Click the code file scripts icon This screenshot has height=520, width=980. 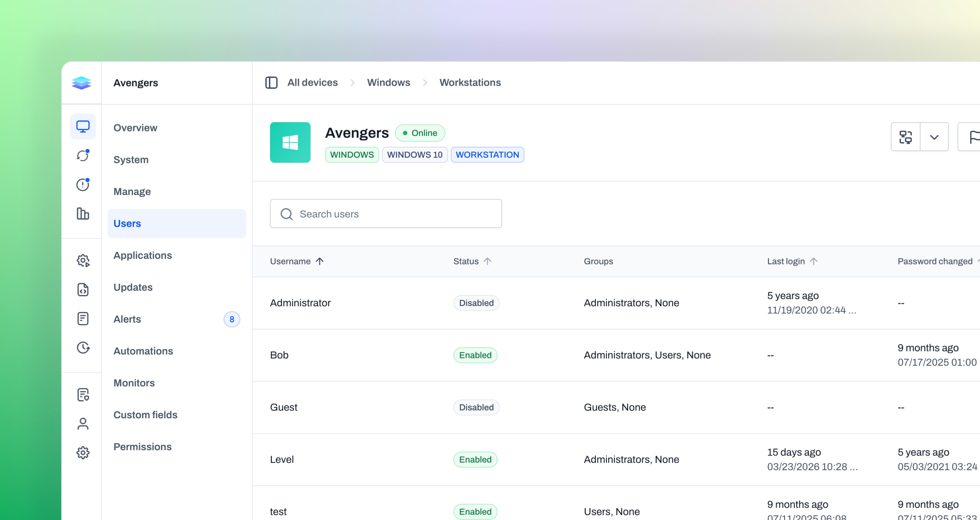[83, 290]
